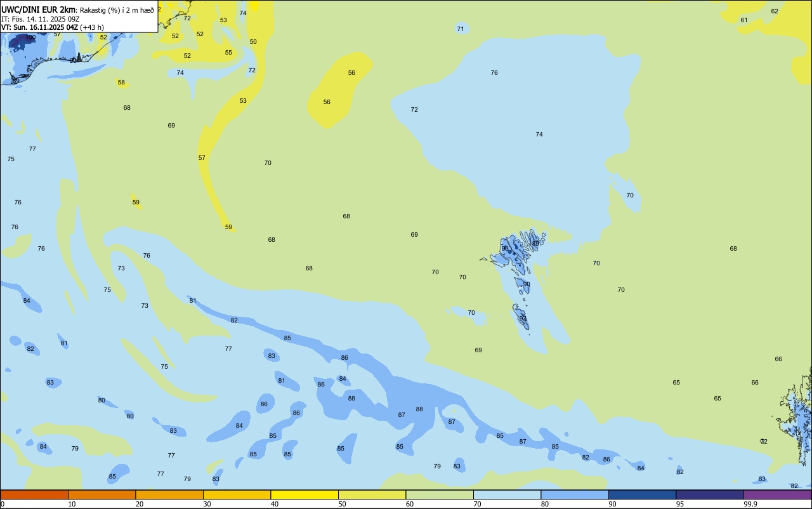Click the 92 value on the southern Faroe island
Viewport: 812px width, 509px height.
click(523, 318)
